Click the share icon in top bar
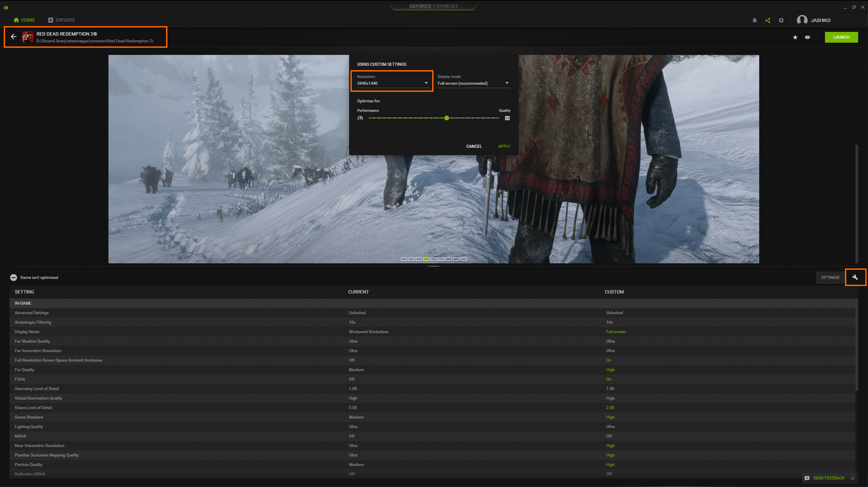This screenshot has width=868, height=487. pos(768,20)
